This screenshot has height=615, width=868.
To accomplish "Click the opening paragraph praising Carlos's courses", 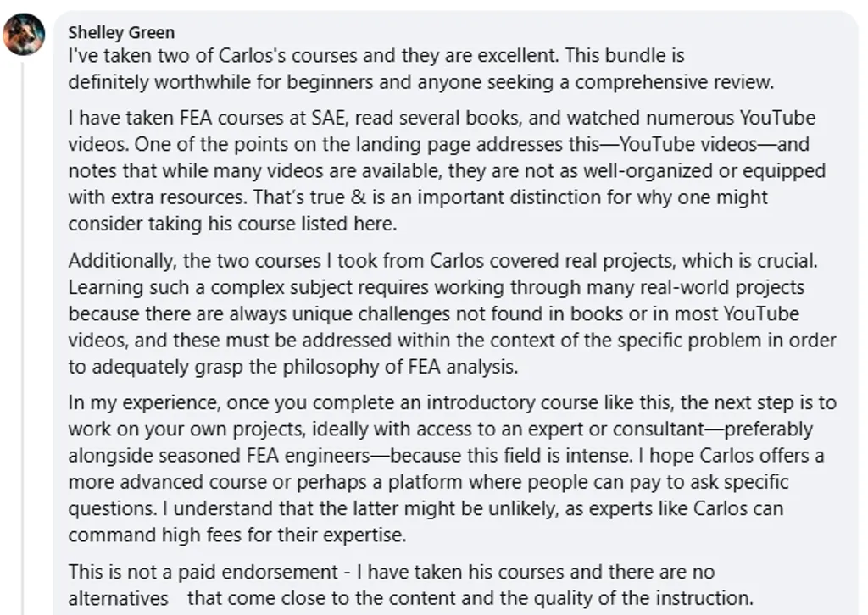I will pyautogui.click(x=420, y=69).
